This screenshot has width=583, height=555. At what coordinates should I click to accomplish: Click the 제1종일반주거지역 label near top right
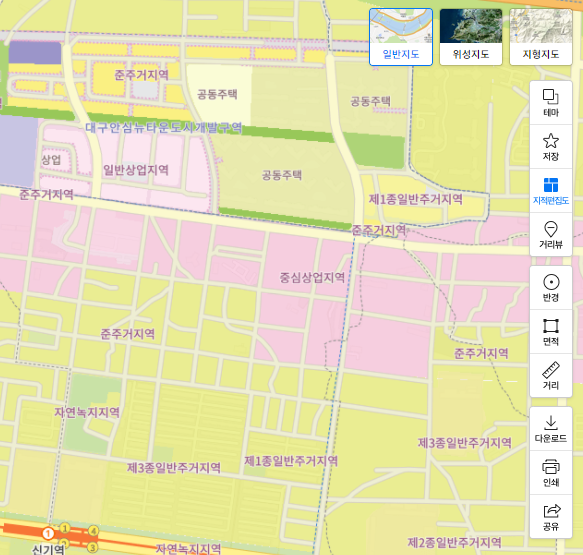[416, 199]
